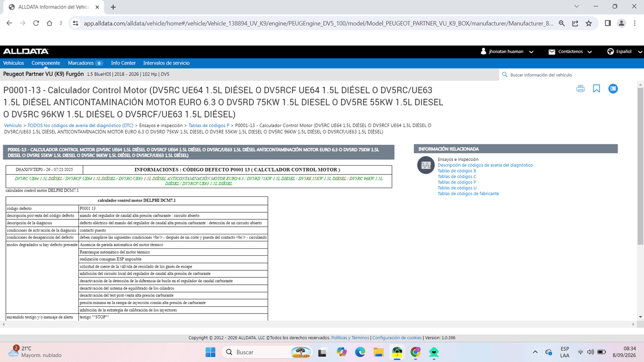Open Microsoft Edge from taskbar
Image resolution: width=644 pixels, height=362 pixels.
click(360, 352)
